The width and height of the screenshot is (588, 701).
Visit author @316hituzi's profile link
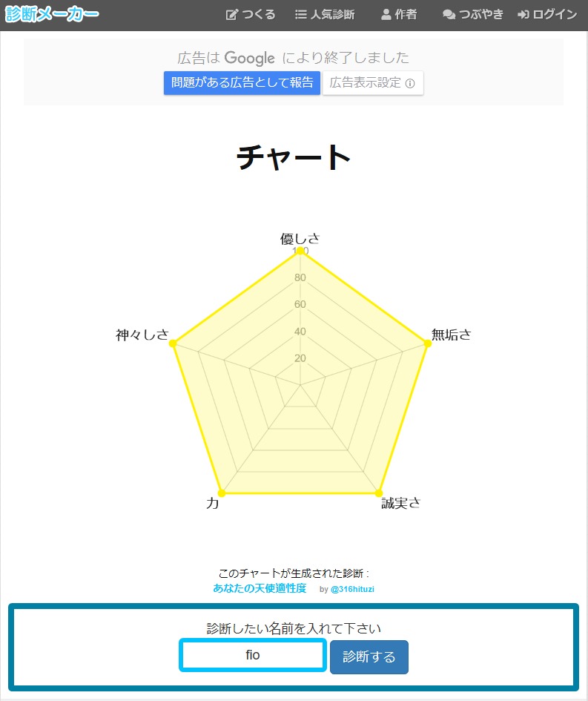pos(358,589)
